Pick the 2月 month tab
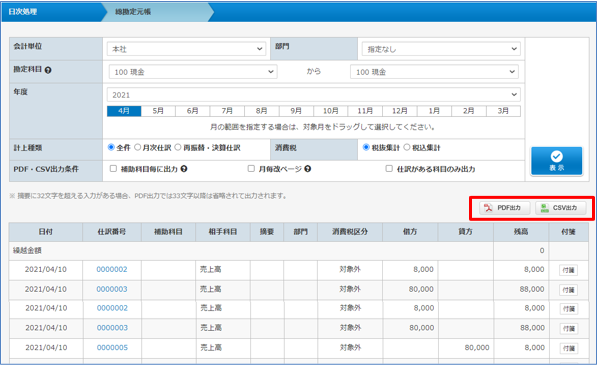597x365 pixels. [x=469, y=111]
